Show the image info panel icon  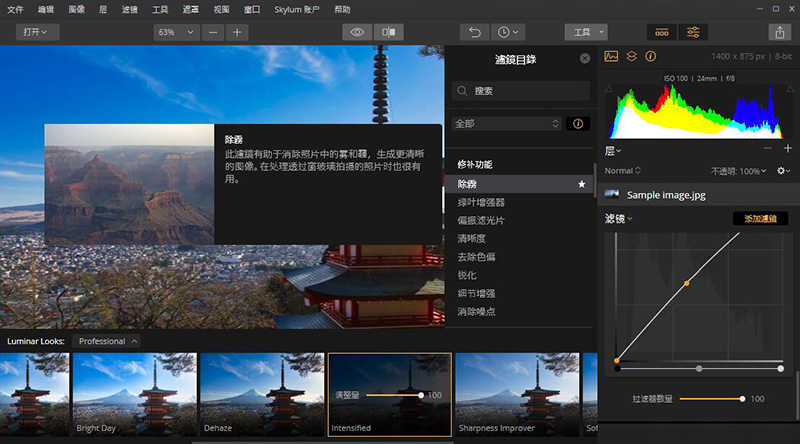(x=651, y=56)
